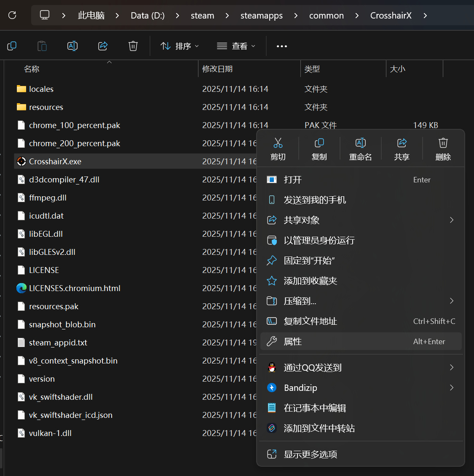
Task: Go to steamapps in breadcrumb
Action: [x=262, y=16]
